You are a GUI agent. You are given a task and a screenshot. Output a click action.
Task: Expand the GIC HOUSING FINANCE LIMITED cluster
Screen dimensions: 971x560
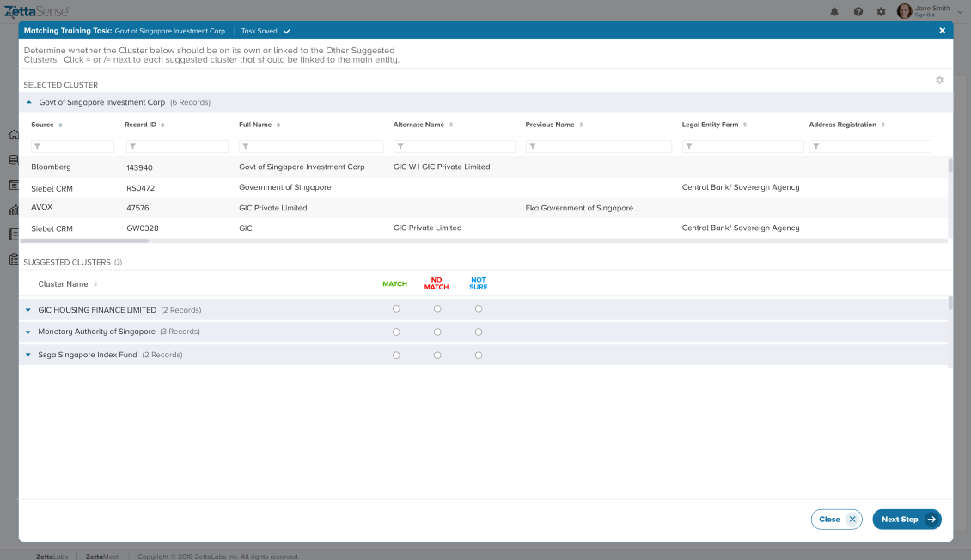pos(27,310)
